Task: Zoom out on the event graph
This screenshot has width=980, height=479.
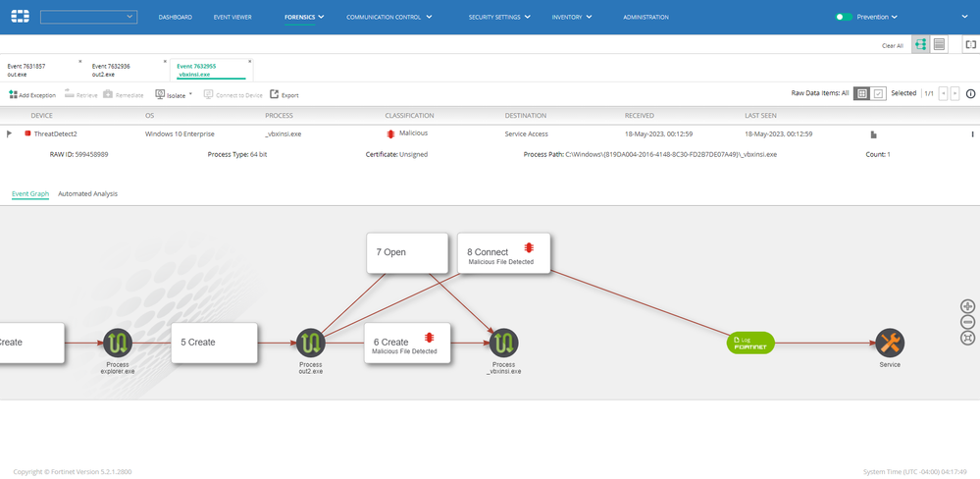Action: 967,323
